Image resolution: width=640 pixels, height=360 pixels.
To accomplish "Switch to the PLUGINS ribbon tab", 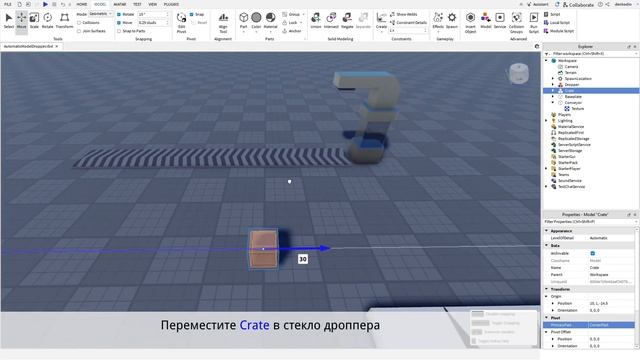I will 171,4.
